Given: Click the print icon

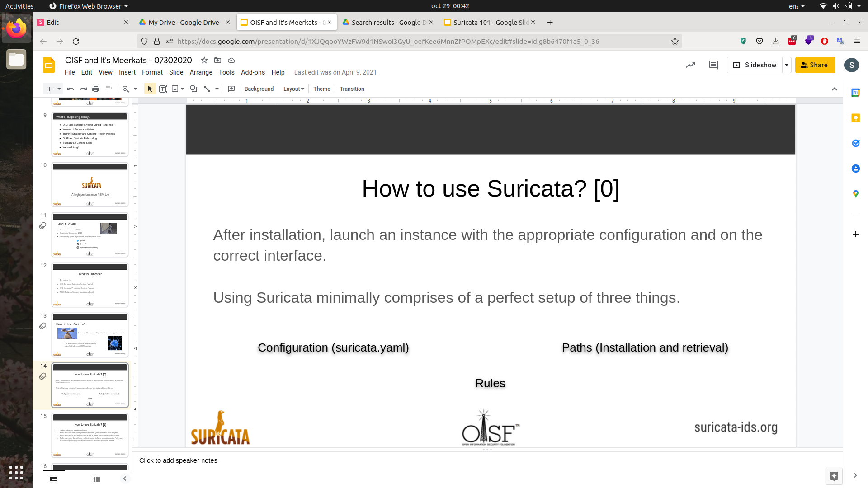Looking at the screenshot, I should 96,89.
